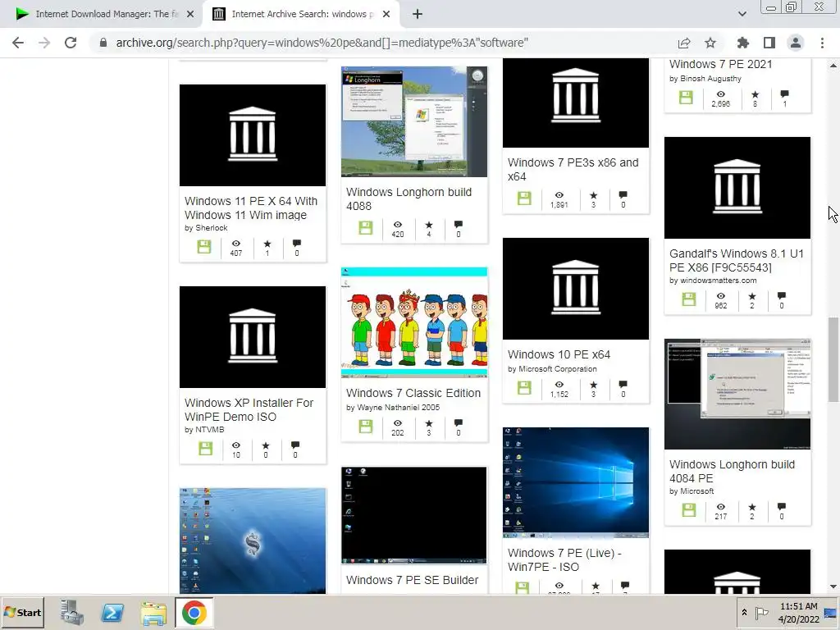The image size is (840, 630).
Task: Click software floppy icon on Windows 11 PE card
Action: pos(204,247)
